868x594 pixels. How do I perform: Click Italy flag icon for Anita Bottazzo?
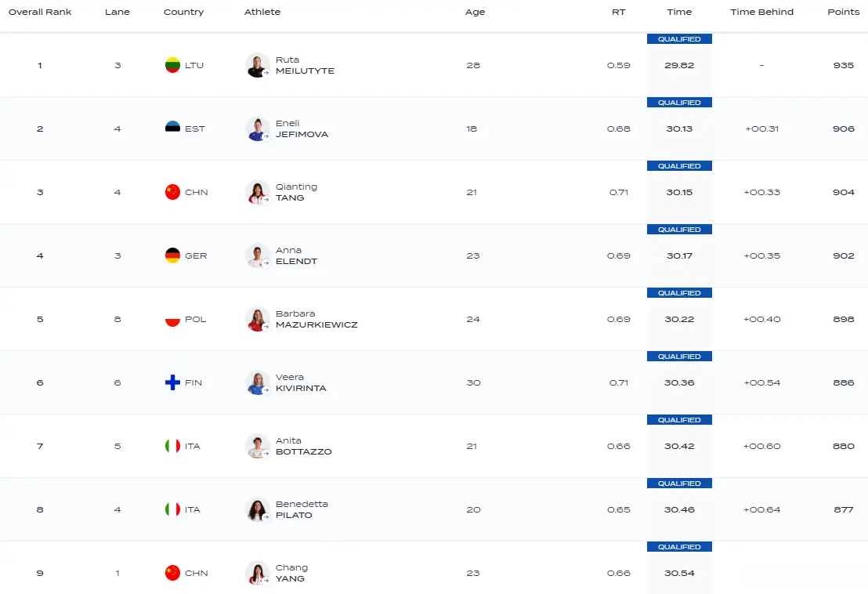coord(173,446)
